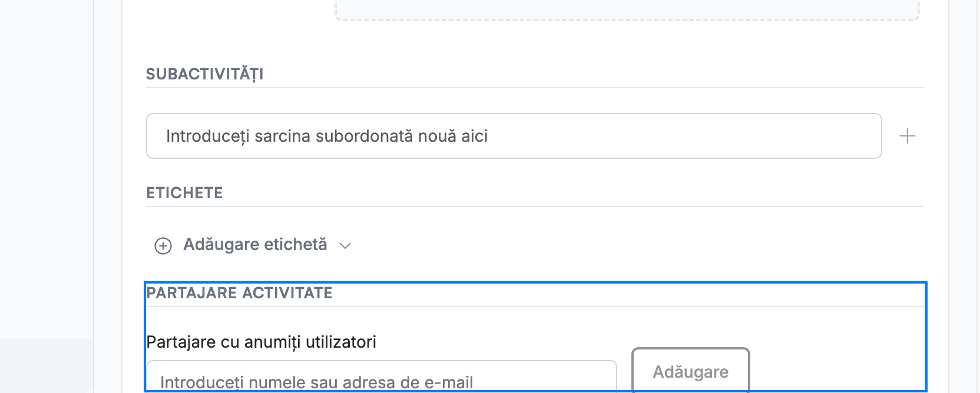Image resolution: width=980 pixels, height=393 pixels.
Task: Click the circled plus icon for Adăugare etichetă
Action: tap(163, 245)
